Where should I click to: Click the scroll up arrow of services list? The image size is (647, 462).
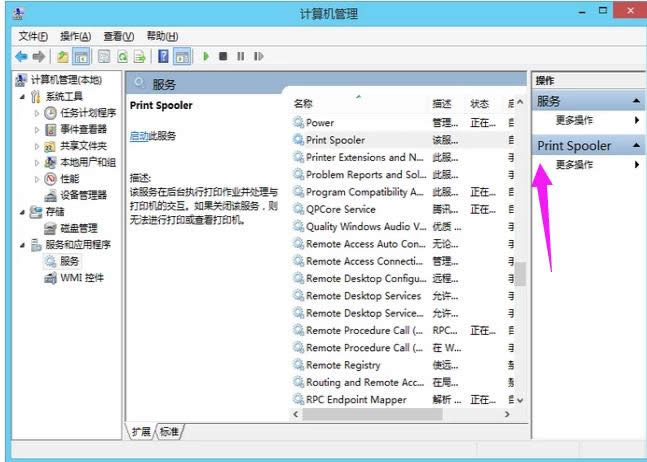(x=520, y=102)
